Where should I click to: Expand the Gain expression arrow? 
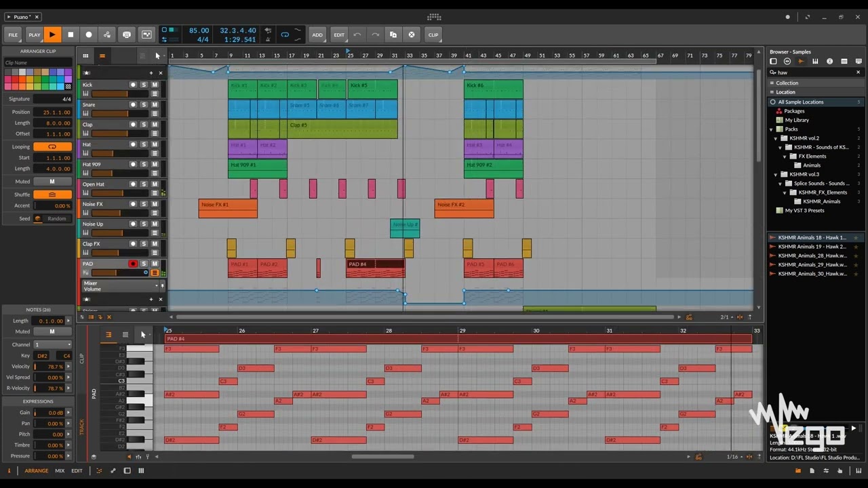click(x=68, y=413)
